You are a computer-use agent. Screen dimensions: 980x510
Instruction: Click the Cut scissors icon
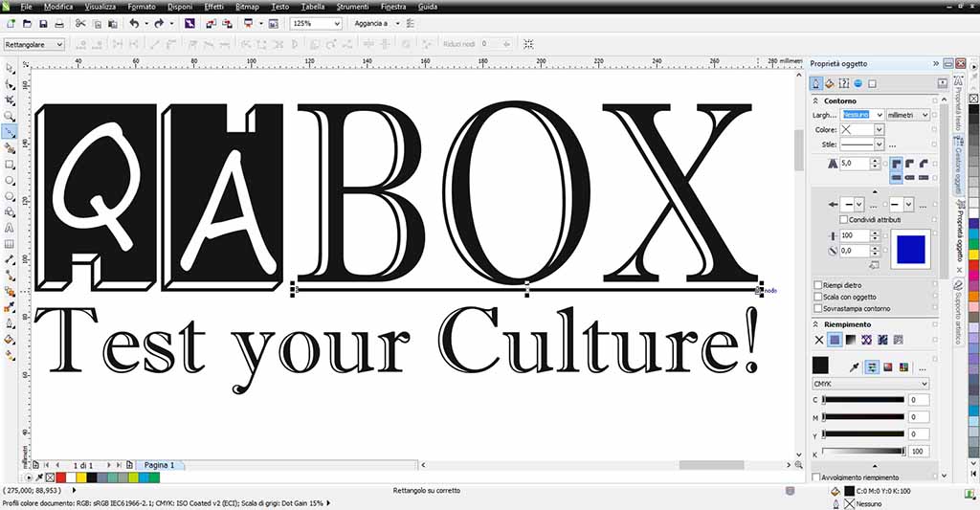[x=80, y=24]
